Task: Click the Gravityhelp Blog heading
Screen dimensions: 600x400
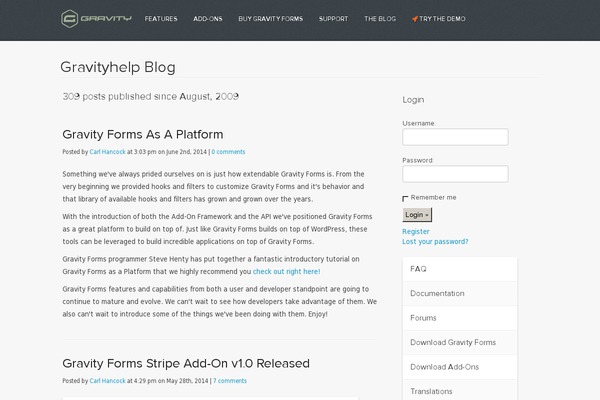Action: [x=118, y=67]
